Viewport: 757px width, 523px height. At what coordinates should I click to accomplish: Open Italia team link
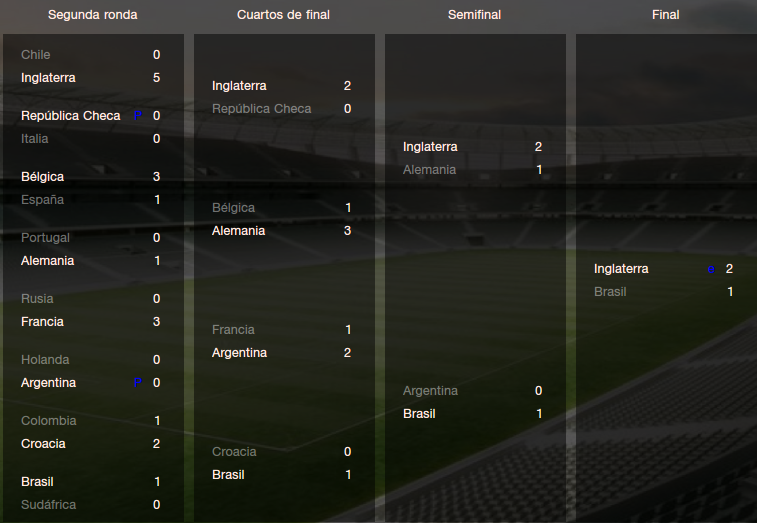(x=34, y=139)
